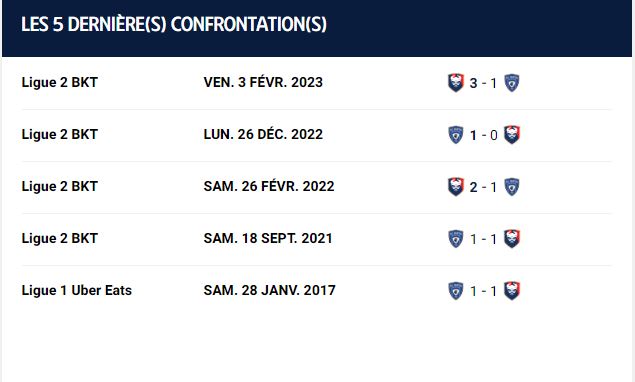The height and width of the screenshot is (382, 635).
Task: Click the Bastia crest in the 3 Févr. 2023 row
Action: pos(512,83)
